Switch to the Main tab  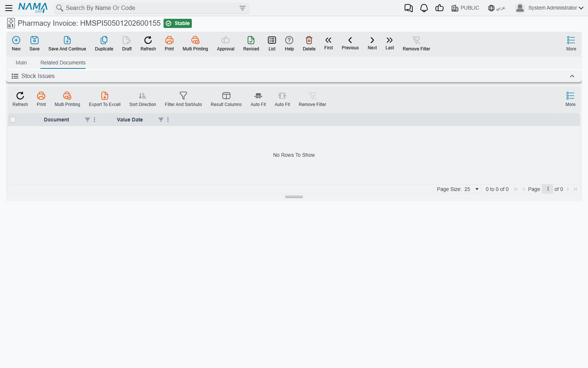[21, 63]
